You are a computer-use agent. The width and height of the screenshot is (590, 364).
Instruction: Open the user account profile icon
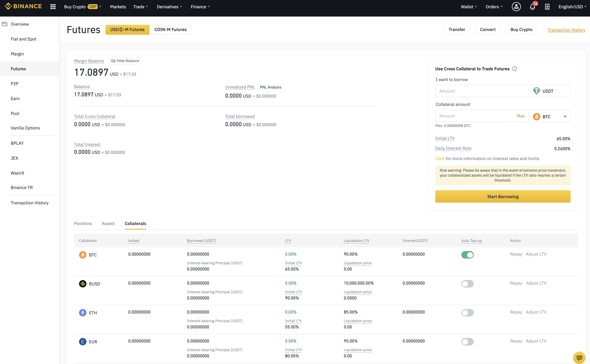pyautogui.click(x=516, y=7)
